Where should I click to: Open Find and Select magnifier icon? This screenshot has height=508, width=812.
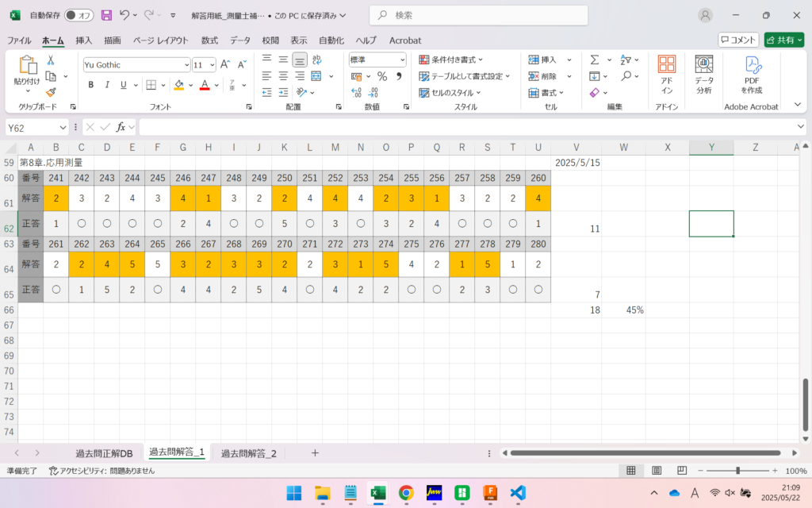(x=626, y=76)
